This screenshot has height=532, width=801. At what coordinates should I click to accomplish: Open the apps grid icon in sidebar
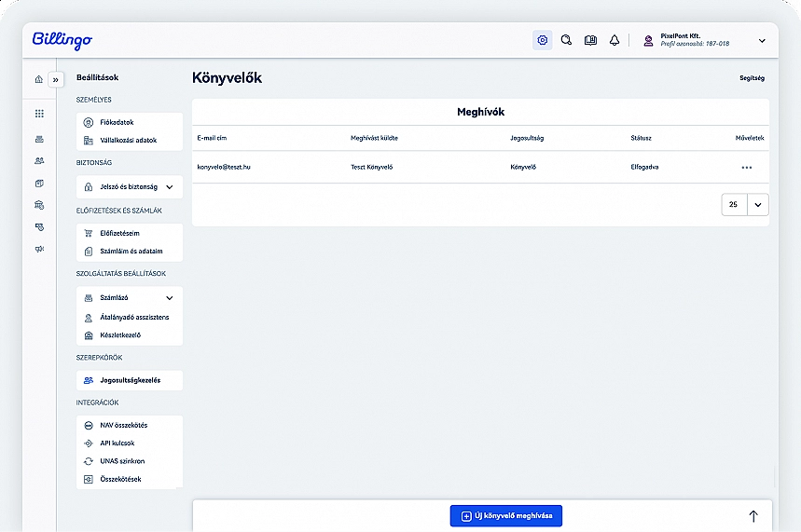point(39,114)
